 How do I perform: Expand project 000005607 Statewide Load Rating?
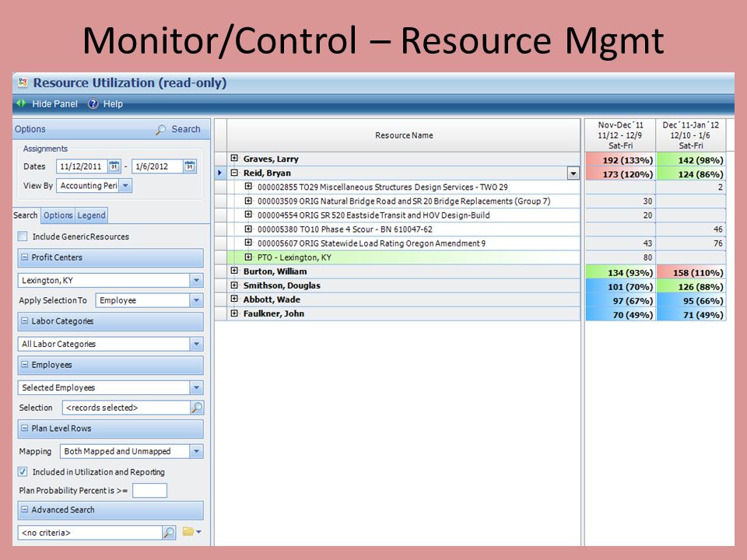tap(248, 243)
